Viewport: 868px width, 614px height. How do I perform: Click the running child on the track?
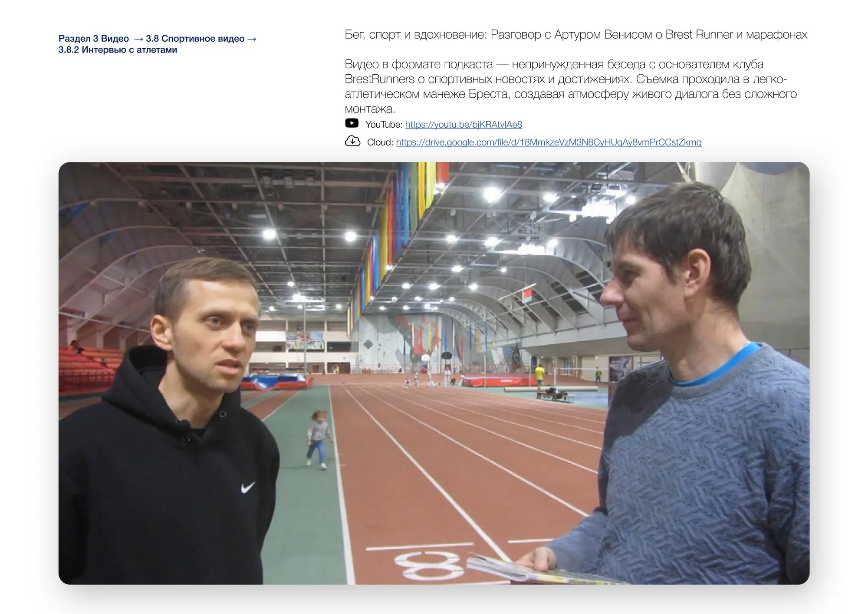pos(318,439)
